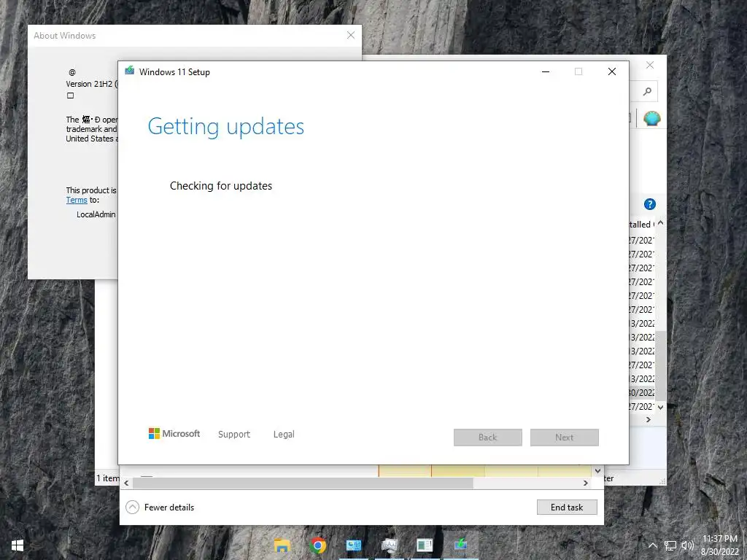
Task: Close the About Windows dialog
Action: tap(351, 35)
